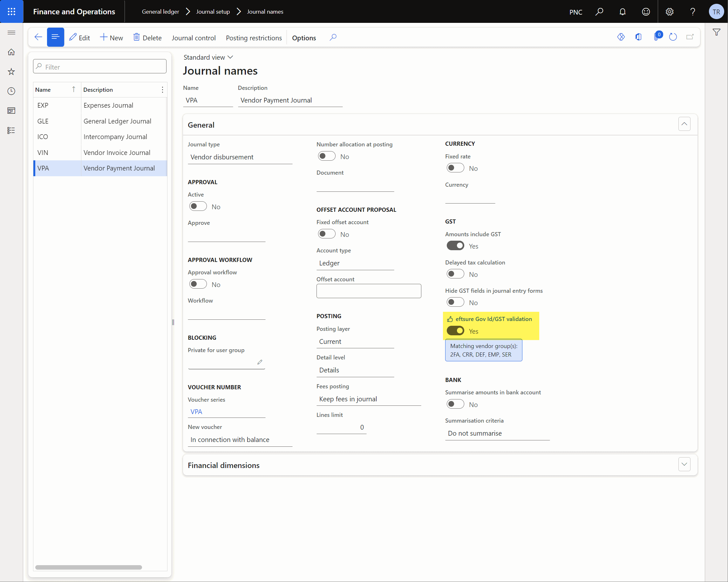This screenshot has height=582, width=728.
Task: Open the New voucher dropdown
Action: point(240,440)
